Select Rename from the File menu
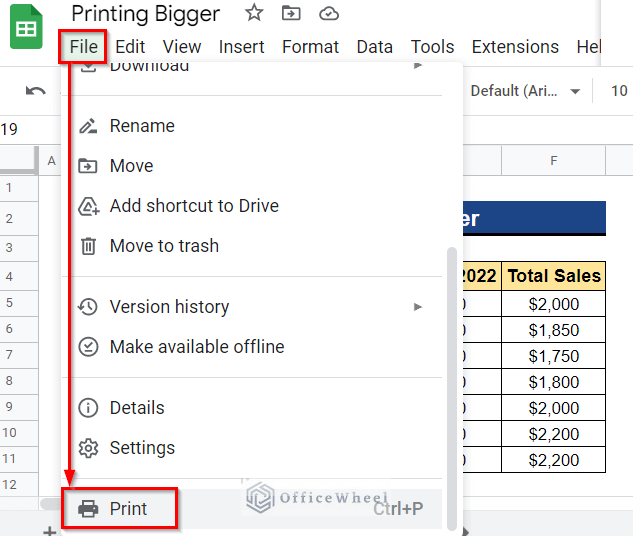The image size is (633, 536). point(142,126)
